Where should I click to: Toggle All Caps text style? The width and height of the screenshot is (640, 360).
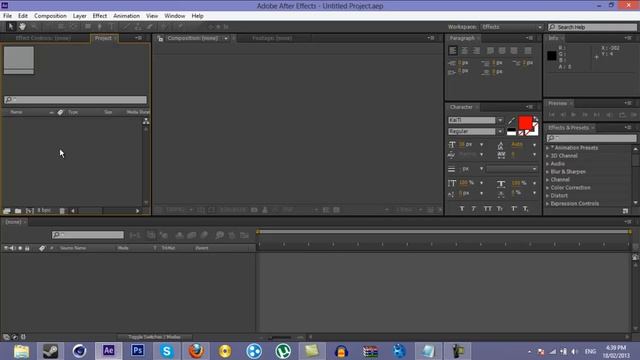pos(488,209)
